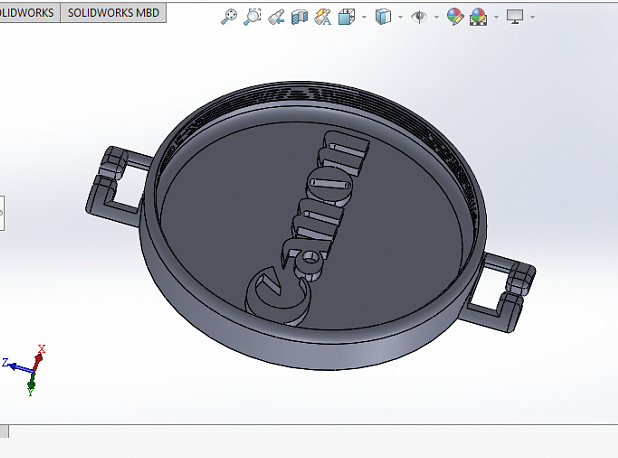Expand the Apply Scene dropdown arrow
This screenshot has width=618, height=458.
[496, 17]
